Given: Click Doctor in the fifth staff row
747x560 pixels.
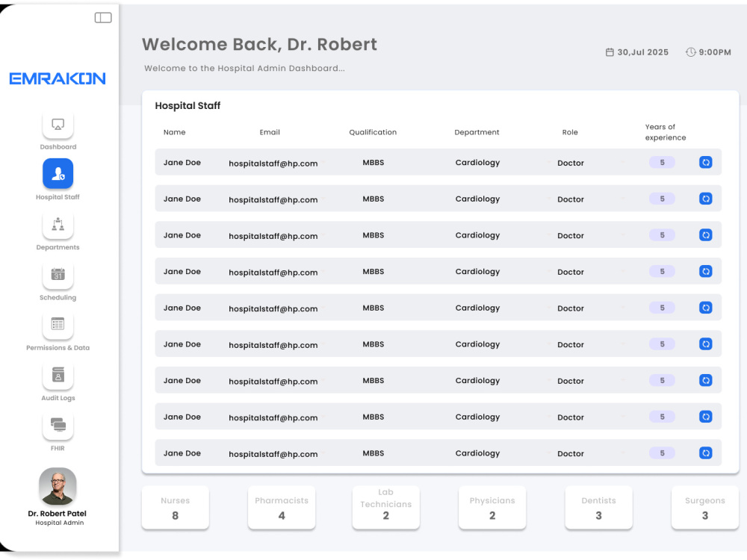Looking at the screenshot, I should (x=571, y=308).
